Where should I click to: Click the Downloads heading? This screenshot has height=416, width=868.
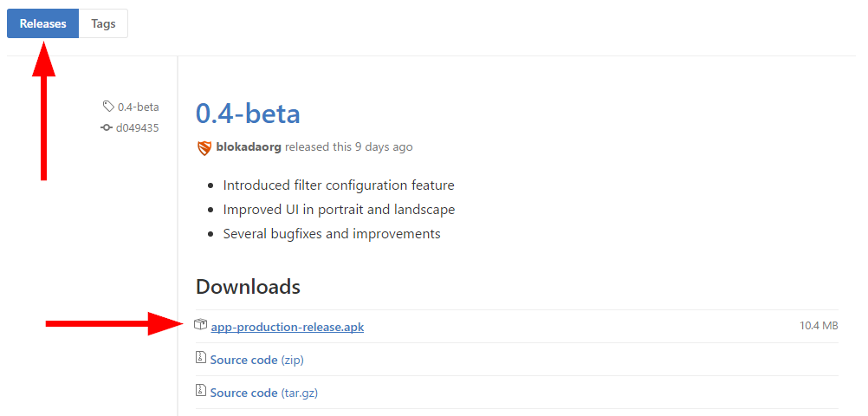(248, 287)
